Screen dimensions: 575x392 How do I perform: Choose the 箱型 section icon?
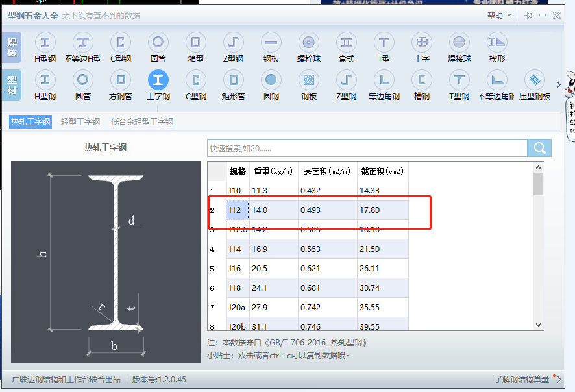coord(196,43)
